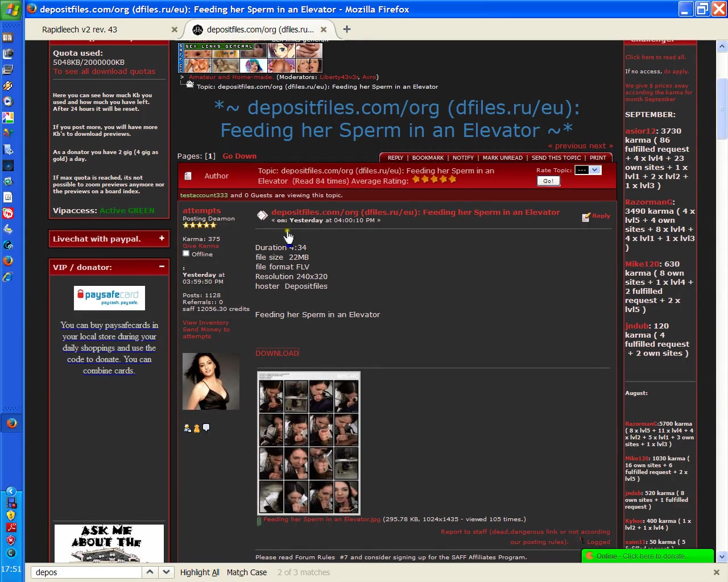Click BOOKMARK in the topic menu
Screen dimensions: 728x582
tap(428, 157)
